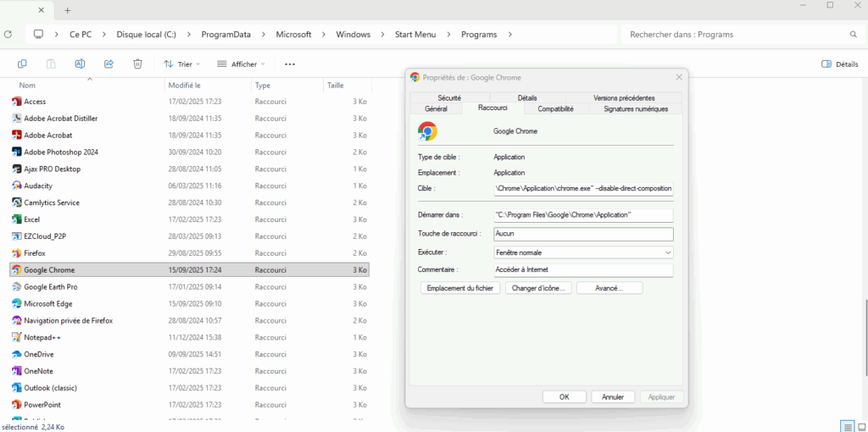Switch to the Signatures numériques tab

(636, 109)
